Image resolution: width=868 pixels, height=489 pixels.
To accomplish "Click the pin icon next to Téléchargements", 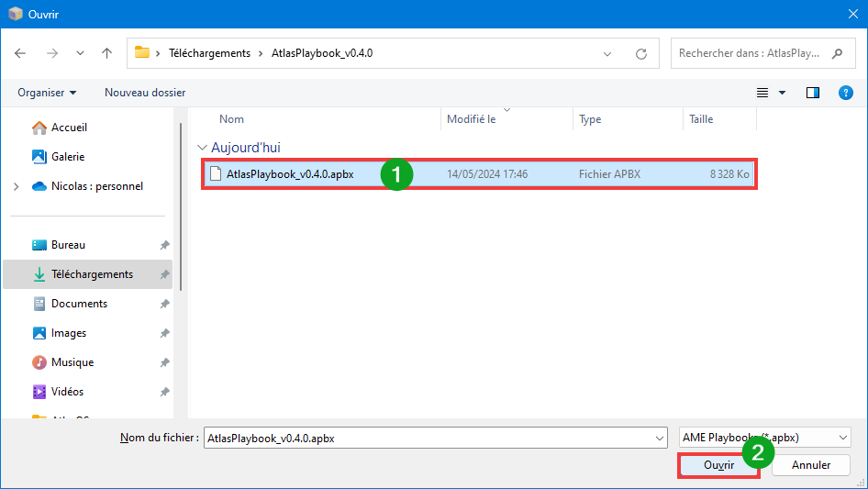I will (x=164, y=274).
